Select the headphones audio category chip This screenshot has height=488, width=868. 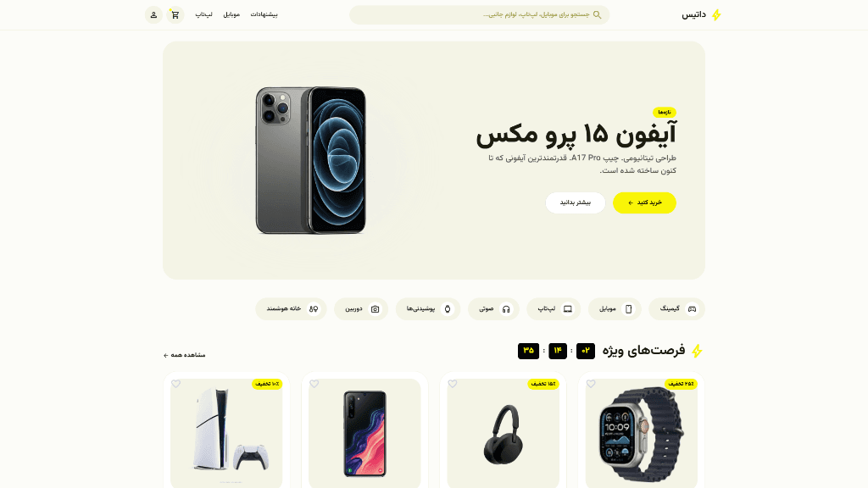493,308
